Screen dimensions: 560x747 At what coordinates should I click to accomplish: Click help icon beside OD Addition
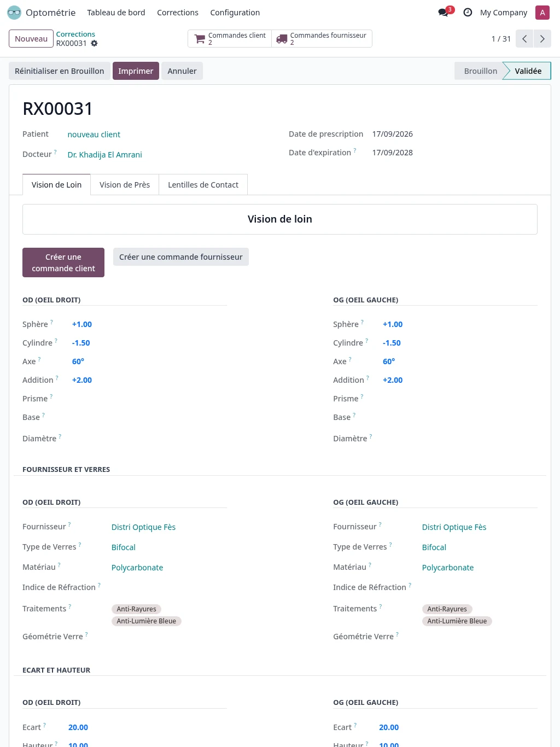click(57, 378)
